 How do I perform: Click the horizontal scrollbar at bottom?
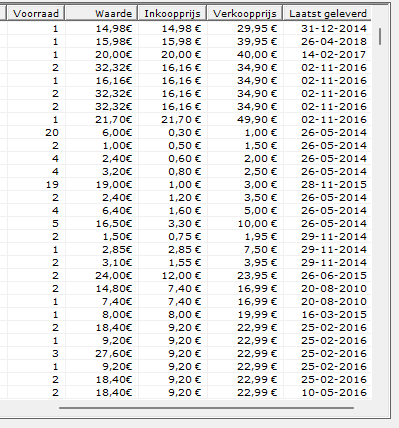[206, 407]
